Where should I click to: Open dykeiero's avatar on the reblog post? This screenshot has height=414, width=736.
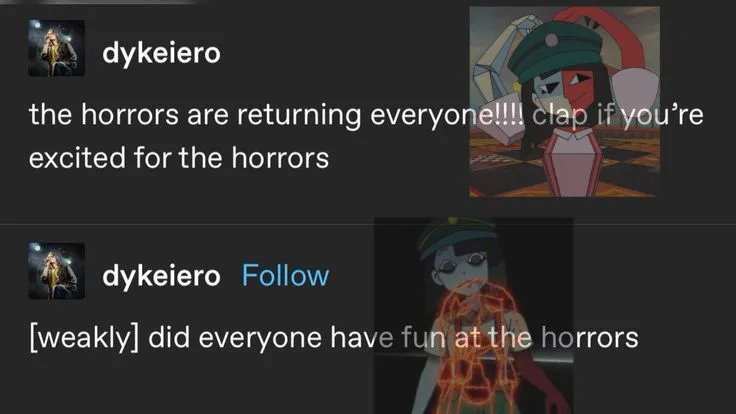[x=56, y=271]
